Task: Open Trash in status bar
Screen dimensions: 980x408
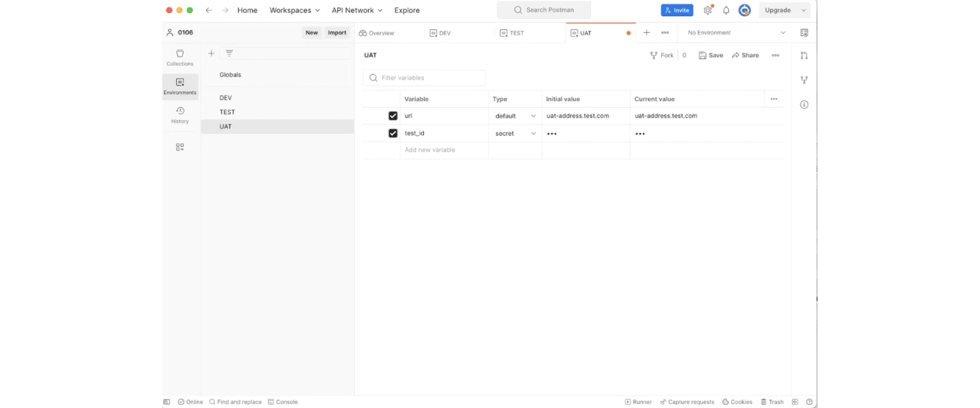Action: (772, 402)
